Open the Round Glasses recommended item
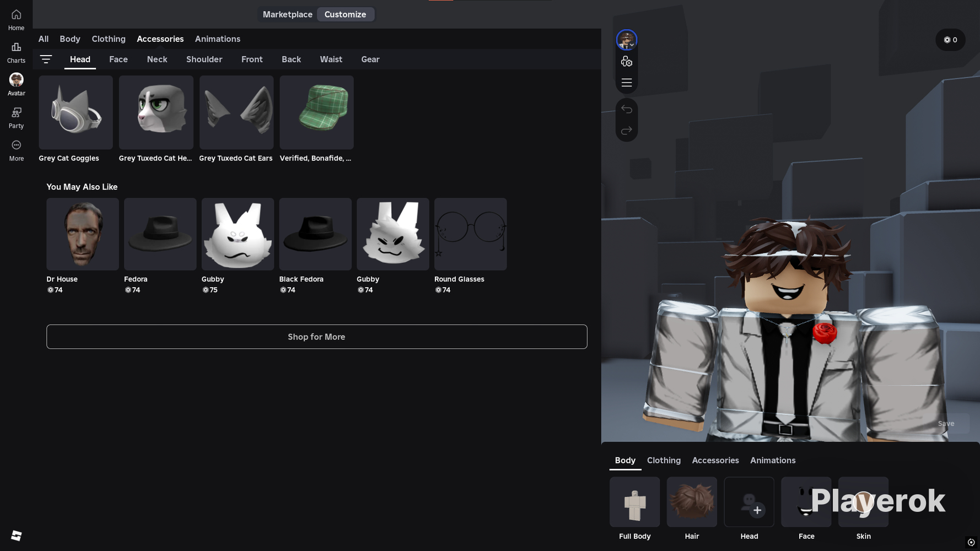Screen dimensions: 980x551 471,234
